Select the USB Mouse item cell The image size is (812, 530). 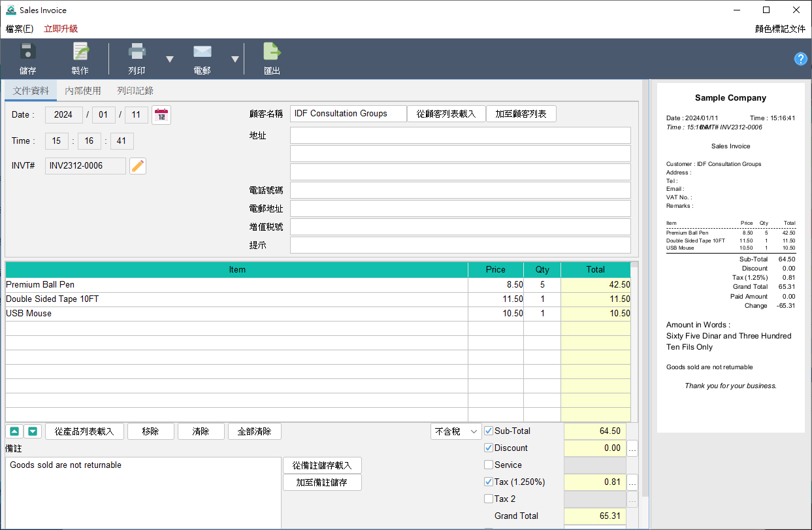click(236, 314)
